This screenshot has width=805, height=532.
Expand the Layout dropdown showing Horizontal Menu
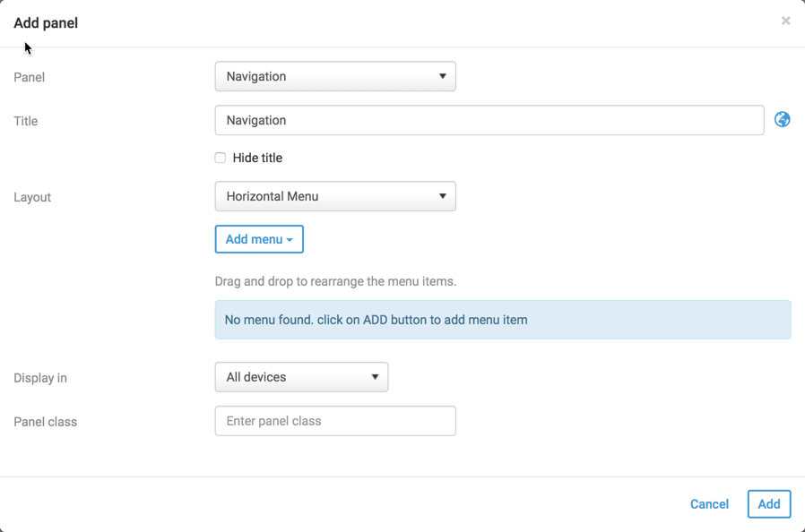[335, 197]
